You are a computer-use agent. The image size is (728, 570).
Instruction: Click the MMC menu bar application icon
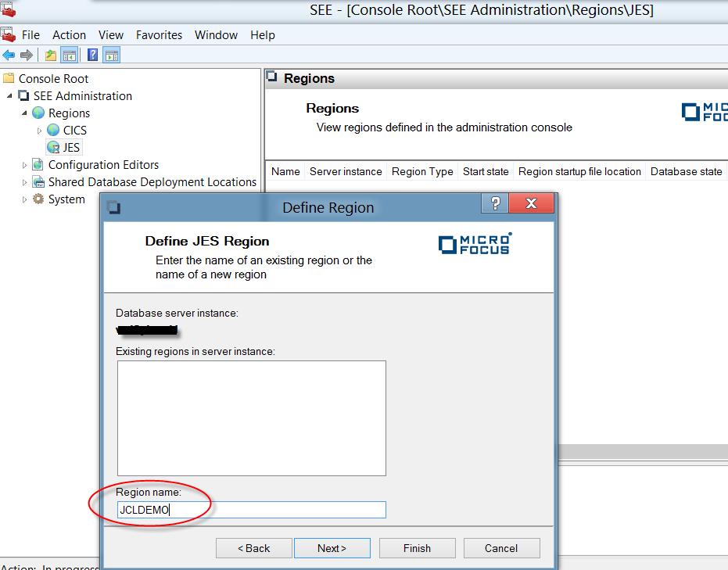pos(8,35)
